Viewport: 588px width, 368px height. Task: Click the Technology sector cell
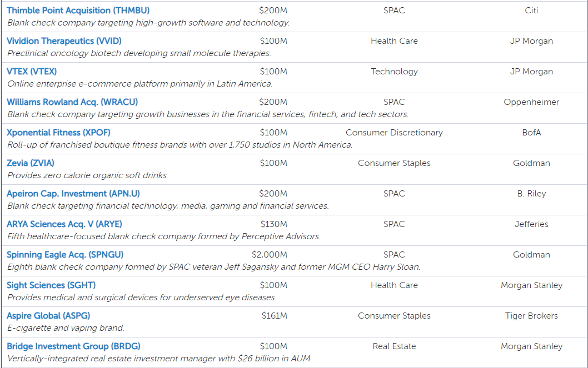coord(394,72)
